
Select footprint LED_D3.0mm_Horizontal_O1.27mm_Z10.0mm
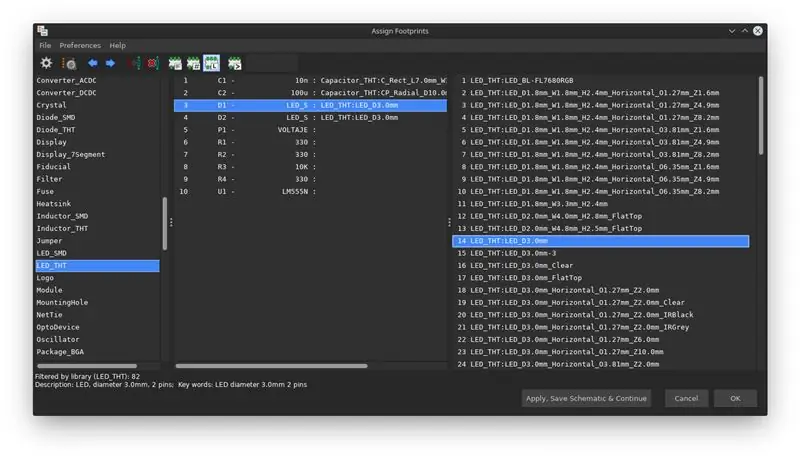[x=601, y=352]
